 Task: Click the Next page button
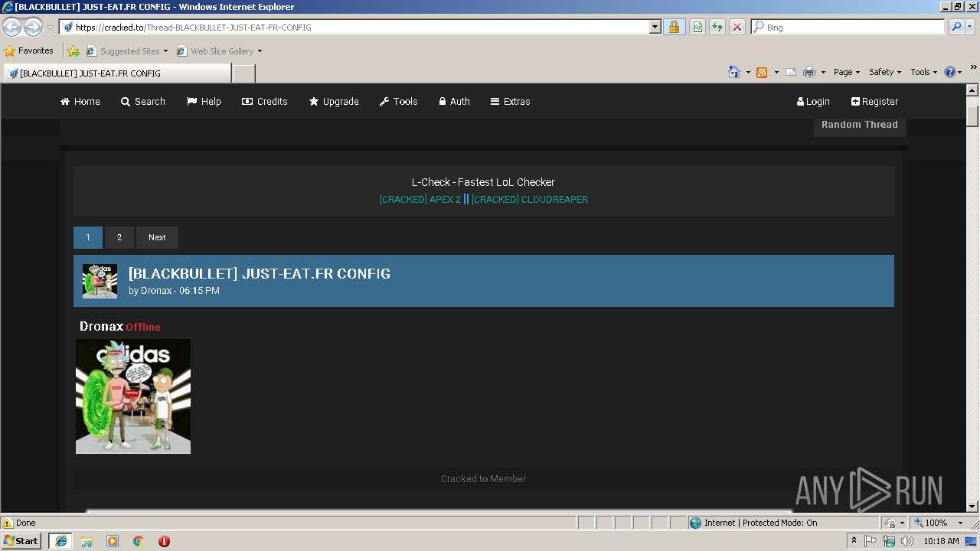(x=157, y=237)
